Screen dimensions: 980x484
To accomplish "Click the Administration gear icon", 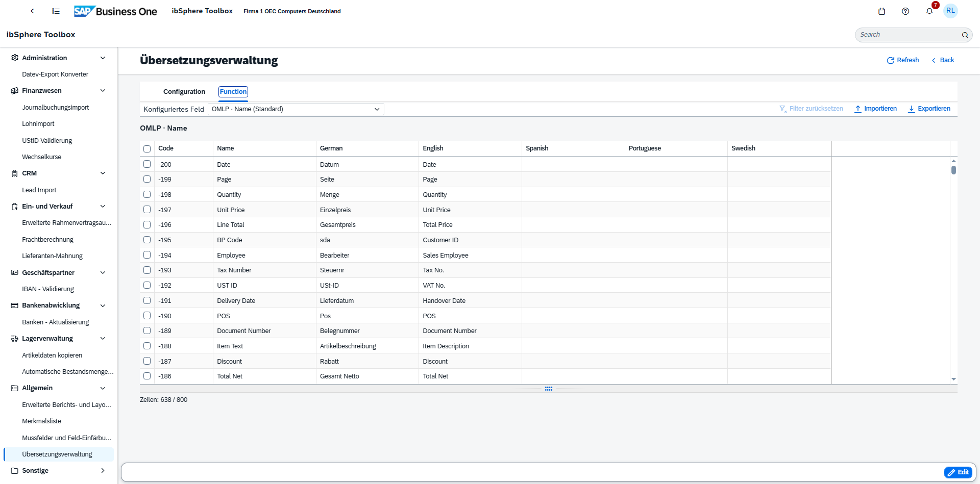I will pyautogui.click(x=14, y=58).
